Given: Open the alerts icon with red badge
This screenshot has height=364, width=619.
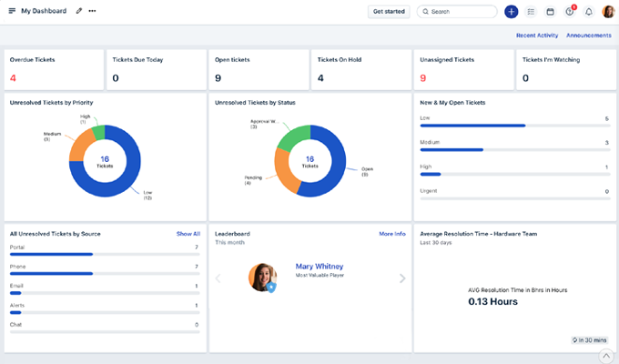Looking at the screenshot, I should click(570, 12).
